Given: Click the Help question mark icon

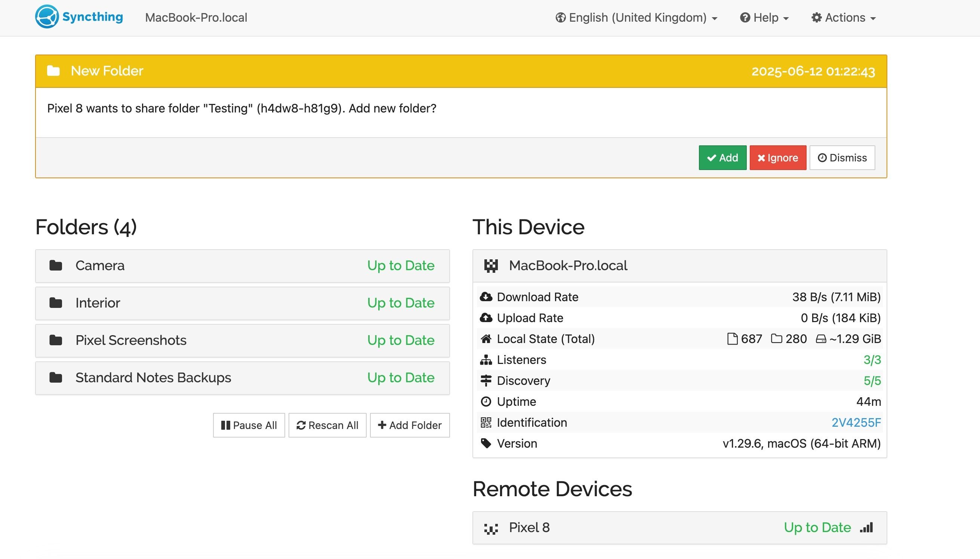Looking at the screenshot, I should click(745, 18).
